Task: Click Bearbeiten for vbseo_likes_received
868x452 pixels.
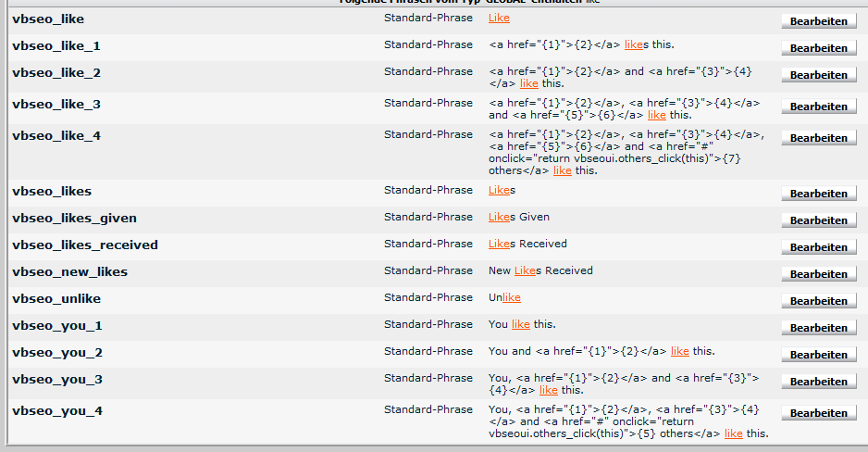Action: click(x=819, y=247)
